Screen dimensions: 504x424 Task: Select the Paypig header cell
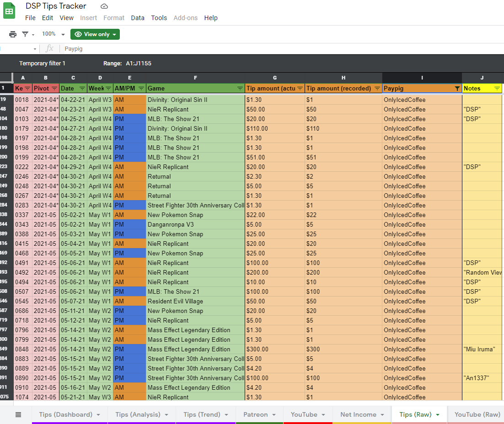pos(422,88)
